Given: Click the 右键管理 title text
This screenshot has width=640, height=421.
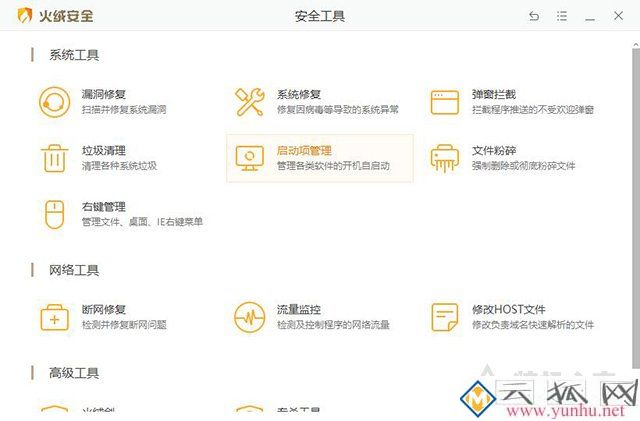Looking at the screenshot, I should (104, 207).
